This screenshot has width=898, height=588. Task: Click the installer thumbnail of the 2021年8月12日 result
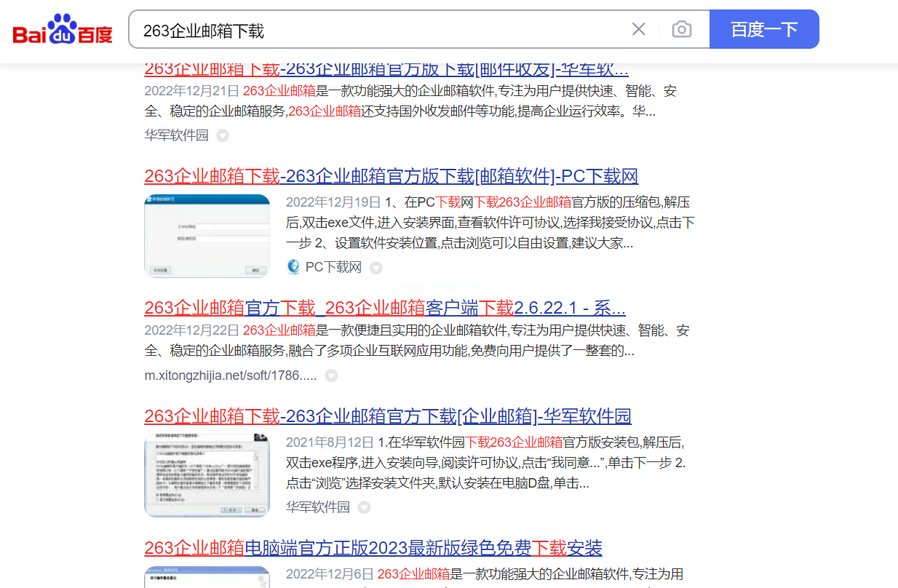coord(207,475)
